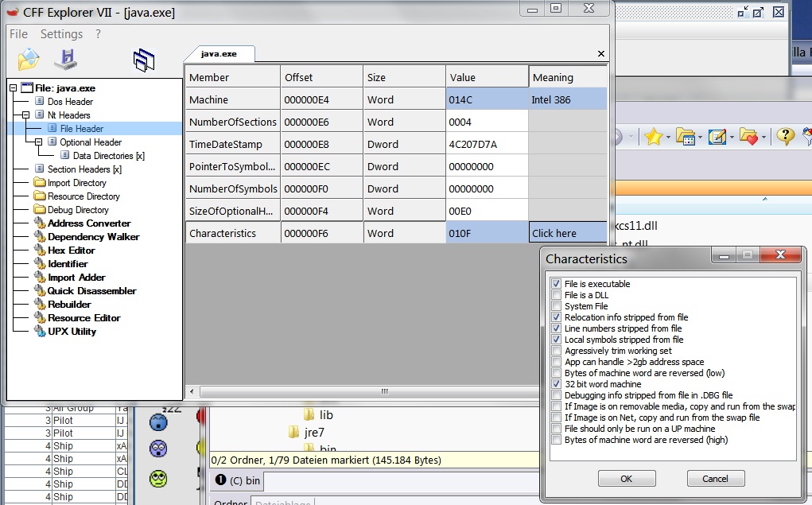
Task: Click the blue sleeping smiley icon
Action: click(158, 422)
